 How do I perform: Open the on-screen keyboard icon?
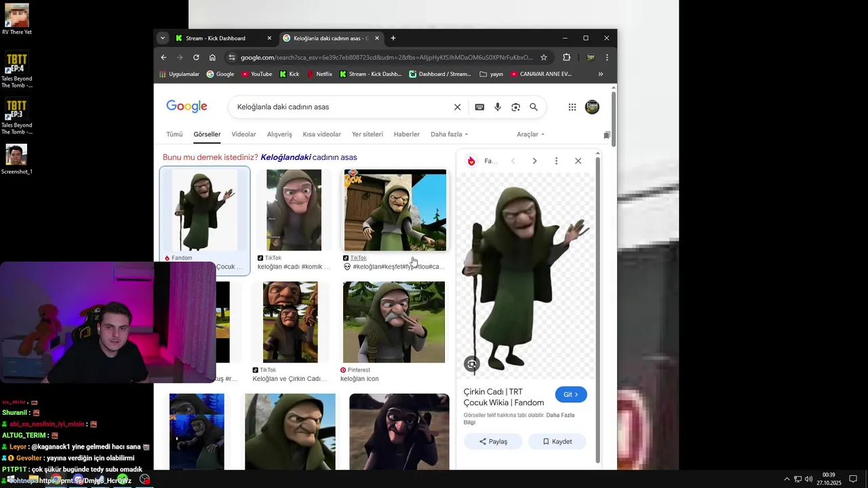[x=479, y=107]
